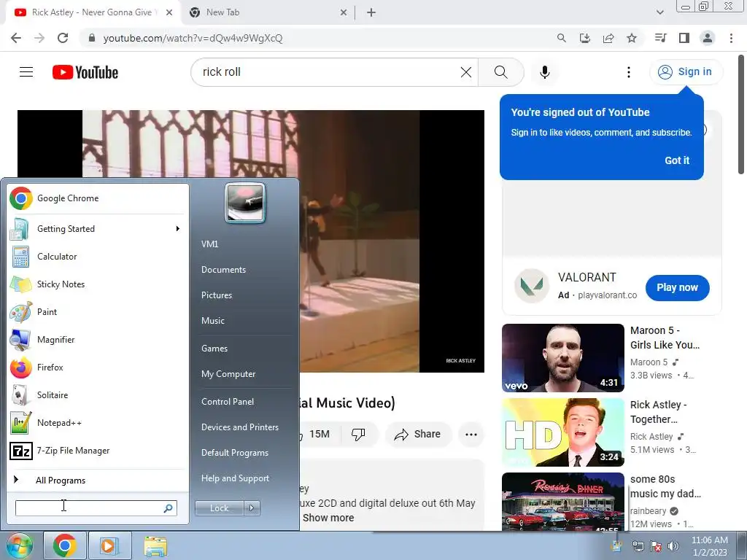Open the YouTube guide hamburger menu
This screenshot has width=747, height=560.
[x=26, y=72]
